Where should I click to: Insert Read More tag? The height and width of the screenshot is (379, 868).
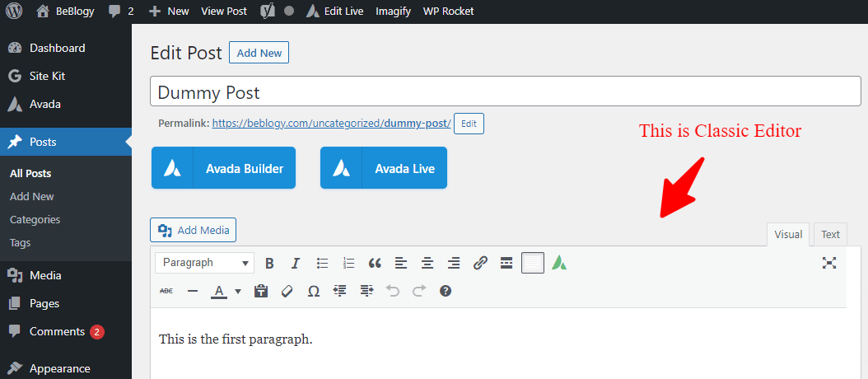(x=506, y=263)
